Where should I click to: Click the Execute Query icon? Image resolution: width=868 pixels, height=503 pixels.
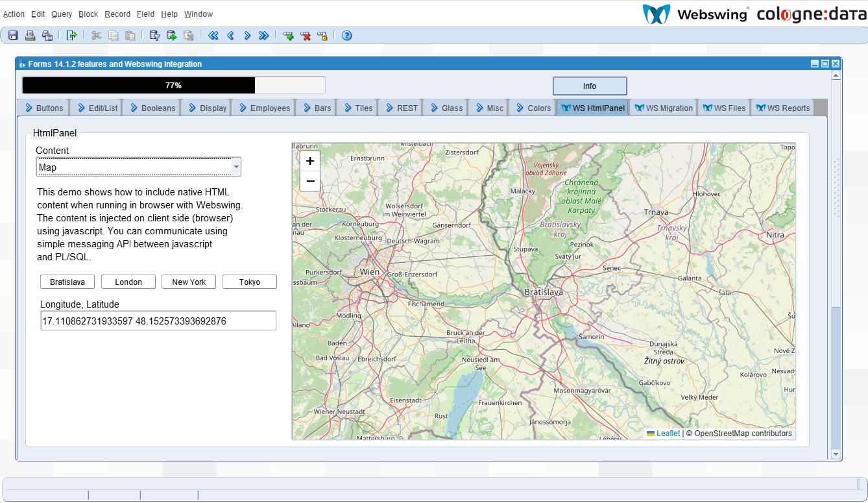(172, 36)
